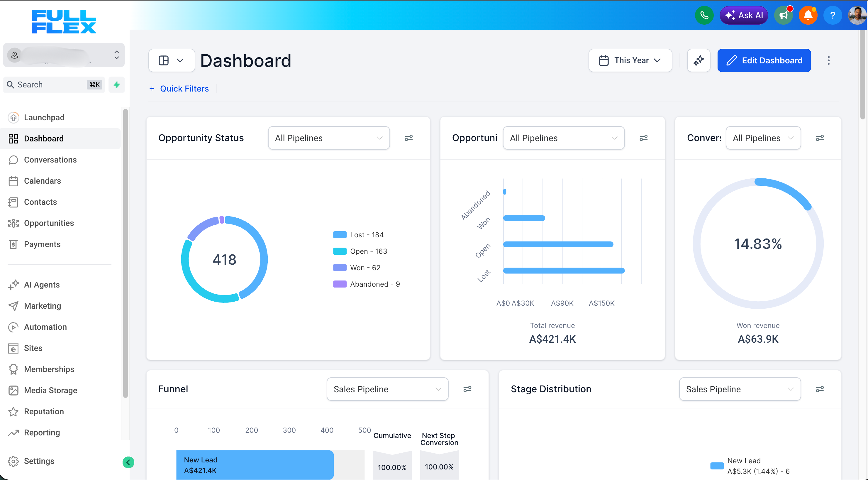868x480 pixels.
Task: Open the notification bell
Action: pos(808,15)
